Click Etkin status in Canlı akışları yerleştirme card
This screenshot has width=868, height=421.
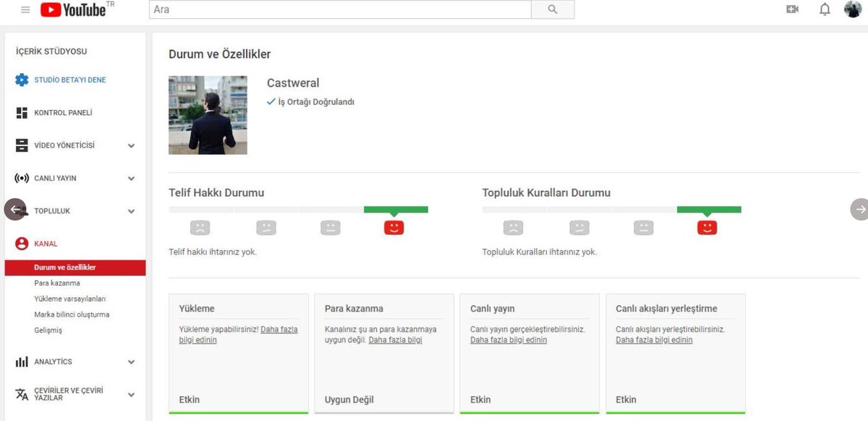pyautogui.click(x=626, y=399)
